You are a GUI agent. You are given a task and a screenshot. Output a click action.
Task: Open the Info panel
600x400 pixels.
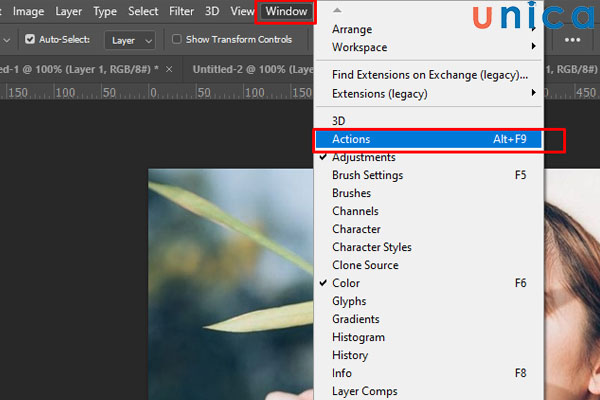pyautogui.click(x=429, y=373)
